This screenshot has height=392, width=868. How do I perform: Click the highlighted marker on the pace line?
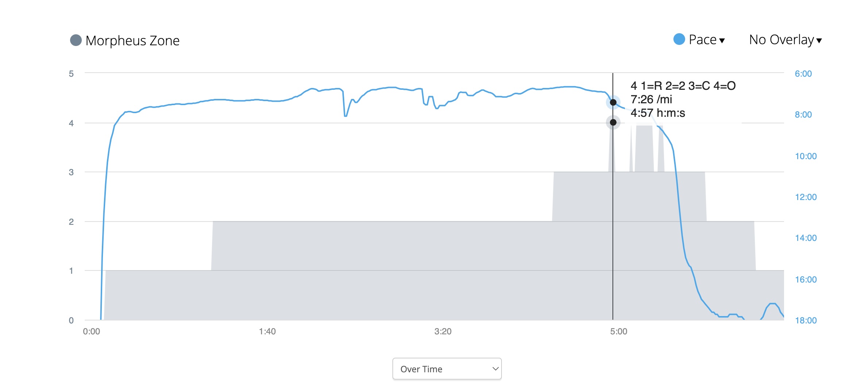coord(613,102)
